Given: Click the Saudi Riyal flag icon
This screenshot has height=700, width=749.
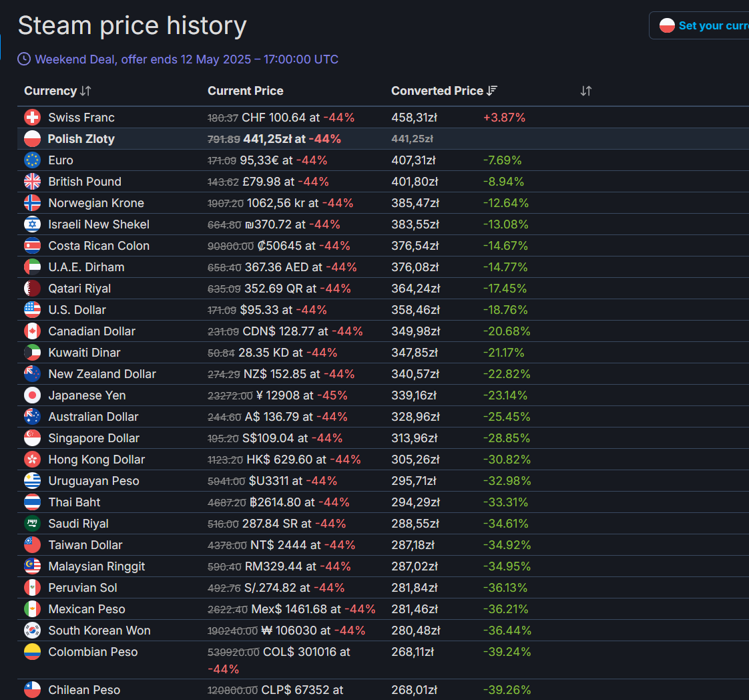Looking at the screenshot, I should tap(33, 524).
